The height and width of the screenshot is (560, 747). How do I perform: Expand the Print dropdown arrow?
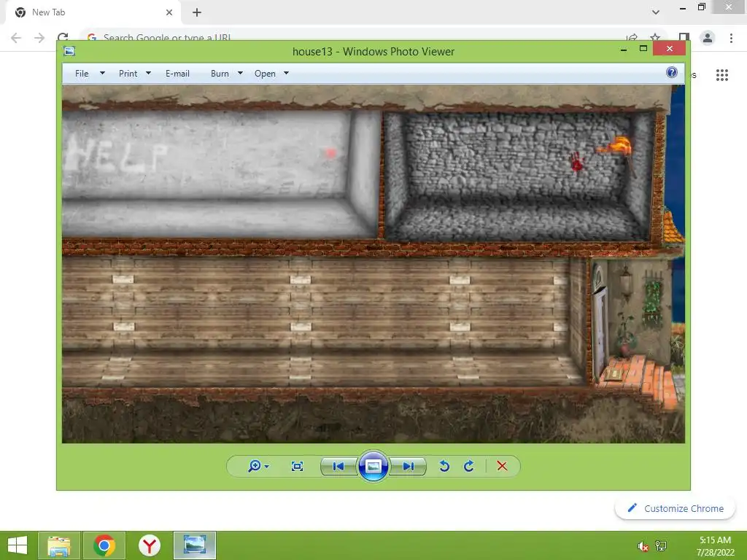[x=148, y=73]
